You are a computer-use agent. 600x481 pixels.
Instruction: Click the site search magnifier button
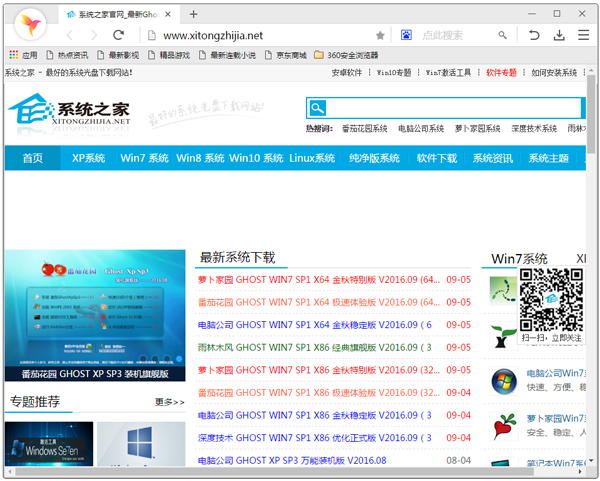[x=317, y=108]
